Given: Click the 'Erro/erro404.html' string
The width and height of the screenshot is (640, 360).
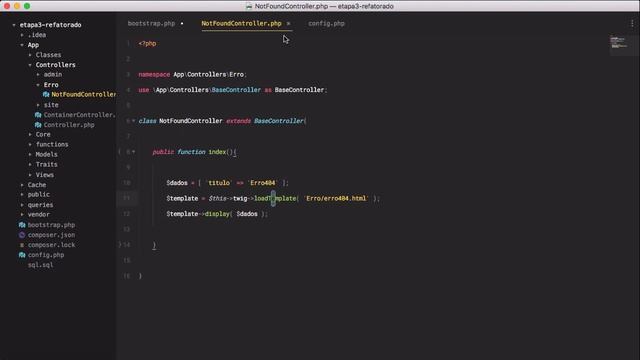Looking at the screenshot, I should click(x=336, y=199).
